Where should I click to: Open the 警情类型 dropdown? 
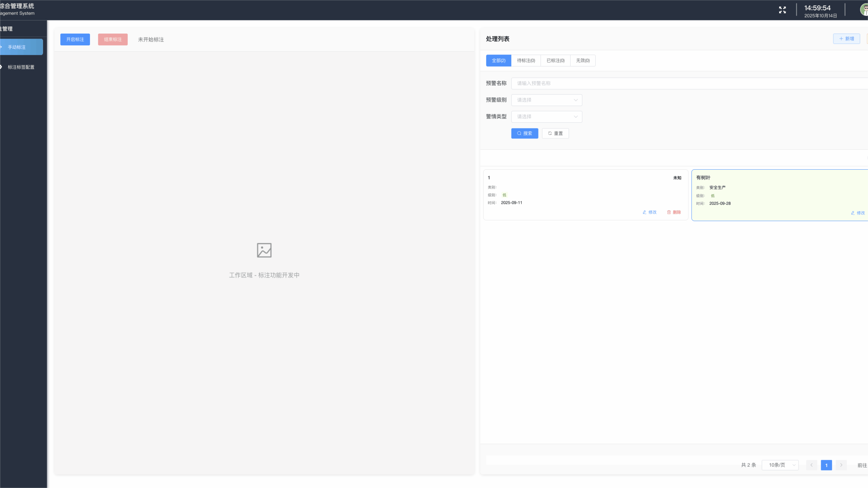point(546,117)
